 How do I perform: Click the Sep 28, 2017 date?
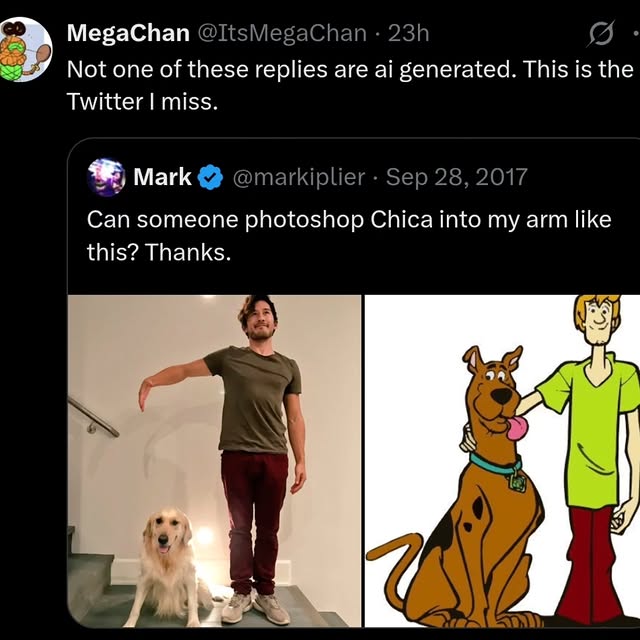point(456,178)
